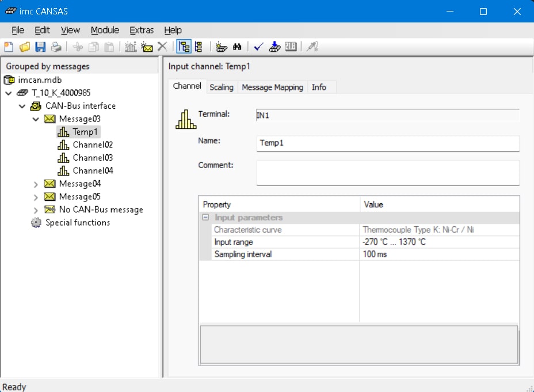Click the blue checkmark toolbar icon
534x392 pixels.
pos(258,47)
